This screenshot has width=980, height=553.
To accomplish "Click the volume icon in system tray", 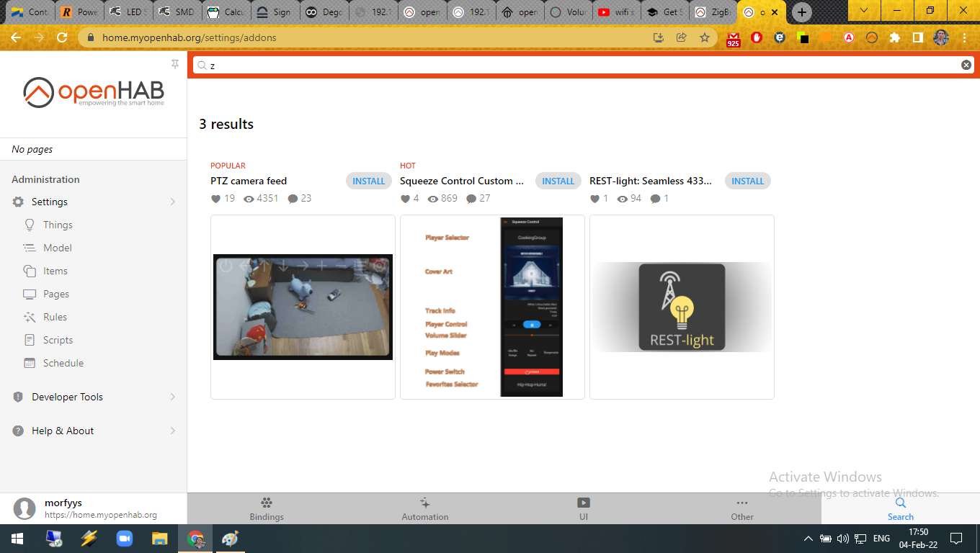I will [x=843, y=539].
